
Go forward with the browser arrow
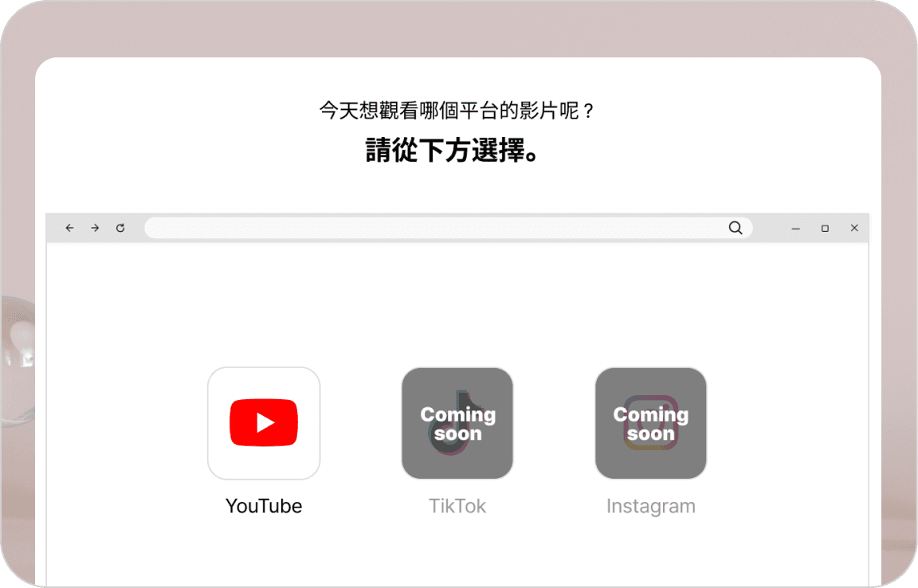click(95, 228)
